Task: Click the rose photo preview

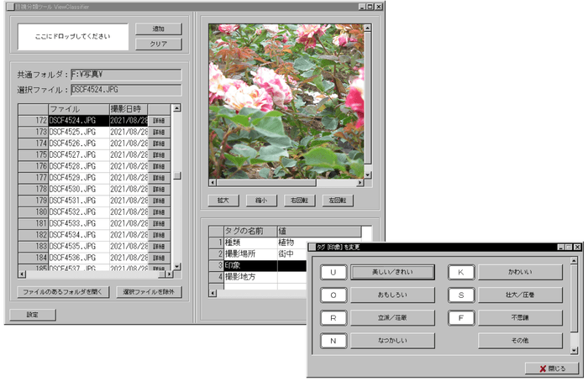Action: (x=286, y=102)
